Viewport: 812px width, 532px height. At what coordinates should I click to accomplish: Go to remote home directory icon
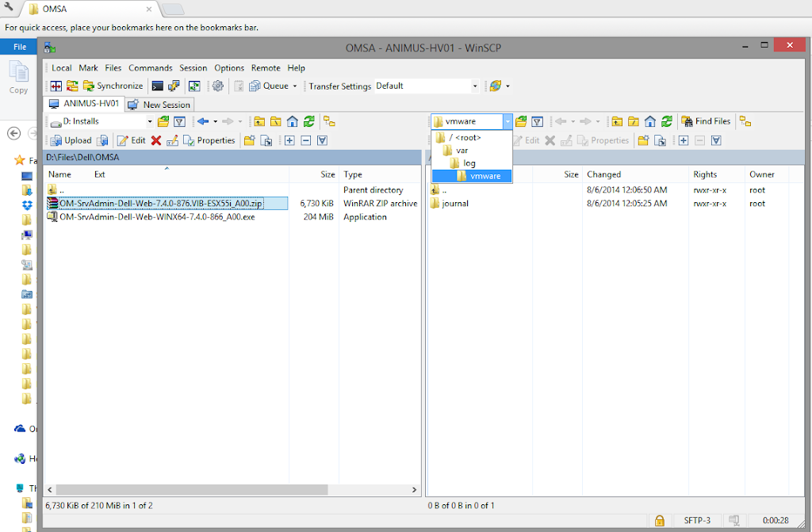650,121
